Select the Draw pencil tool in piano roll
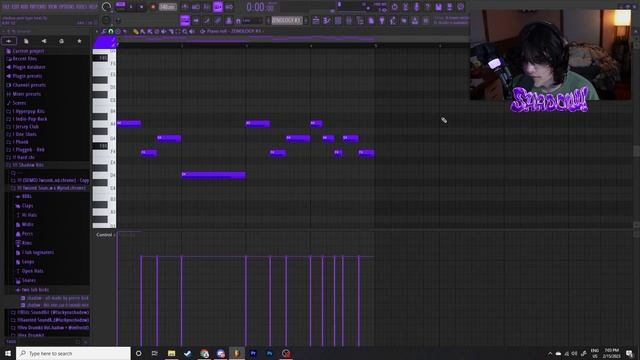 [x=136, y=31]
